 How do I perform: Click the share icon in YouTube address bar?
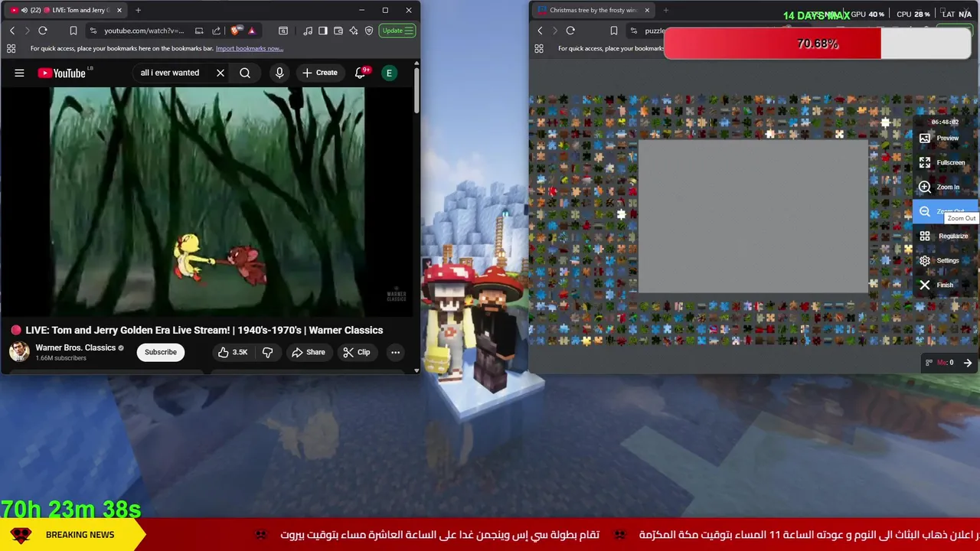coord(216,31)
